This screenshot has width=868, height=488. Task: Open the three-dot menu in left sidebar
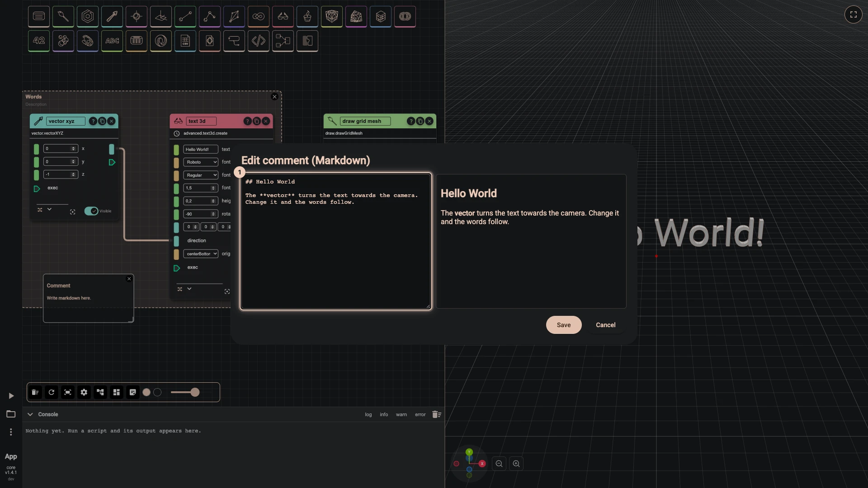tap(11, 432)
